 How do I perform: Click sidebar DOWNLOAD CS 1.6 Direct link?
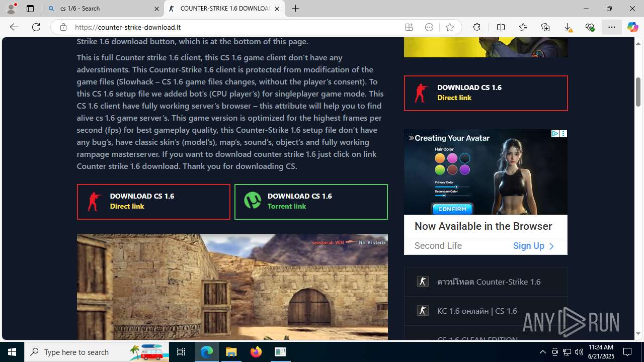click(x=486, y=93)
